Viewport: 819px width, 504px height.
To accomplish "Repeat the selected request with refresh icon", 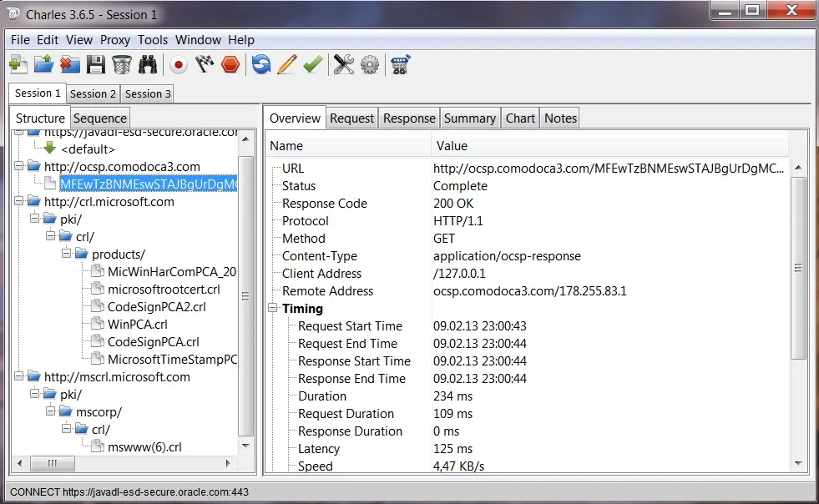I will [261, 65].
